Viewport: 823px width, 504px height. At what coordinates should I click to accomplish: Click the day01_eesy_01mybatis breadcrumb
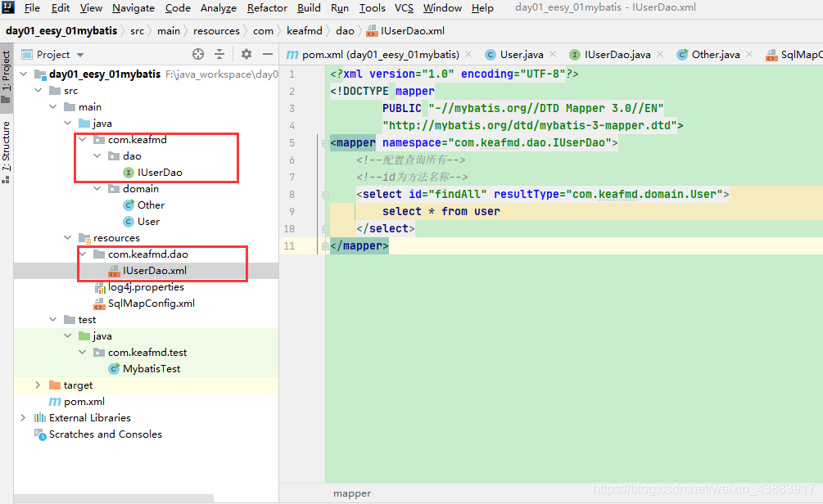coord(61,31)
